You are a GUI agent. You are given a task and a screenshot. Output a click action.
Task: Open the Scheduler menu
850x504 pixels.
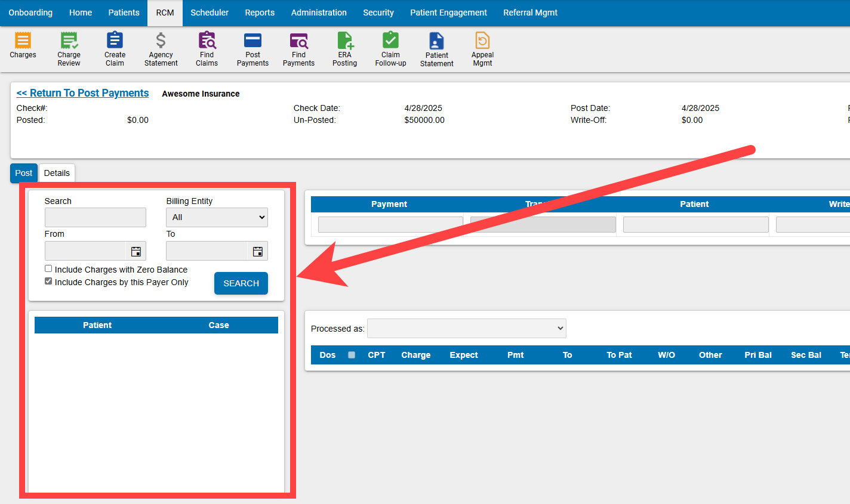coord(210,13)
